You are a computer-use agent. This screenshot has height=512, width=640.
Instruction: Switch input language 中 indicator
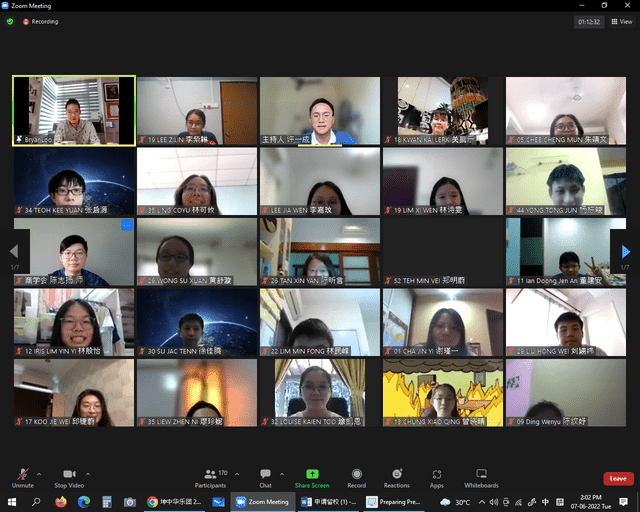pyautogui.click(x=545, y=502)
